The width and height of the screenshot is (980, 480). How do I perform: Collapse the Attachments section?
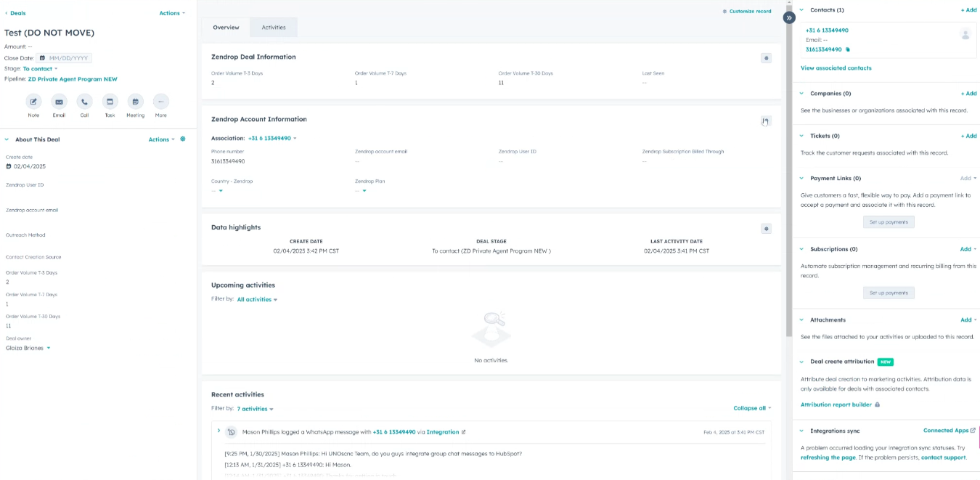pos(801,320)
